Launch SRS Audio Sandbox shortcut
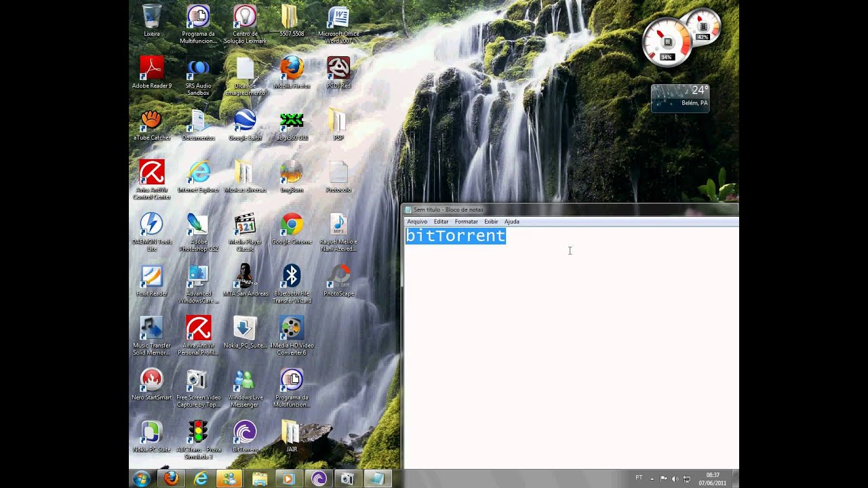 tap(198, 77)
